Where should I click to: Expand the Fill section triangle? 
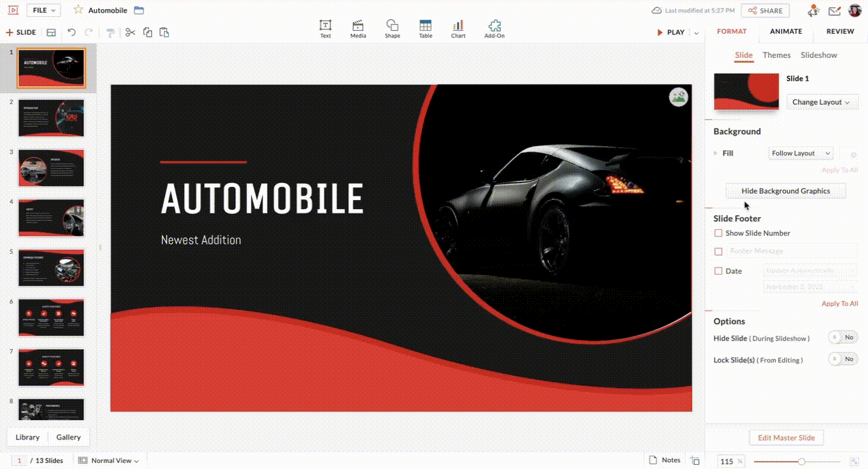(716, 153)
